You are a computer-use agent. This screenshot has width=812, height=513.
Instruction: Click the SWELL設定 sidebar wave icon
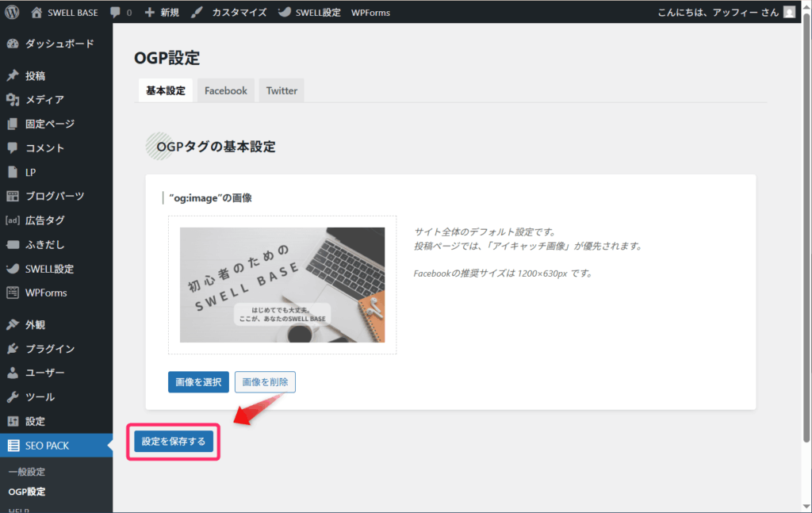[13, 269]
